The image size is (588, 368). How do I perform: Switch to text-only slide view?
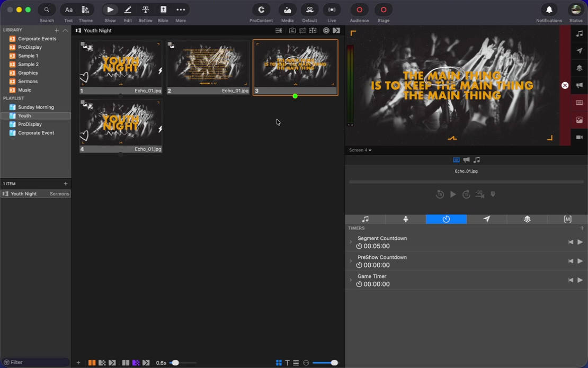[x=287, y=363]
